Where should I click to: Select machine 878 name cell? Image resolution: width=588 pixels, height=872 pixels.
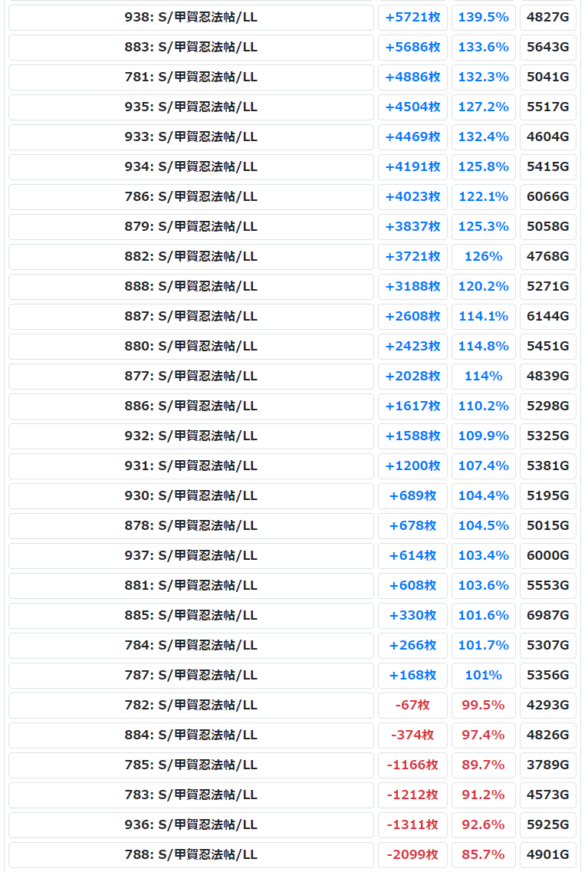tap(191, 526)
